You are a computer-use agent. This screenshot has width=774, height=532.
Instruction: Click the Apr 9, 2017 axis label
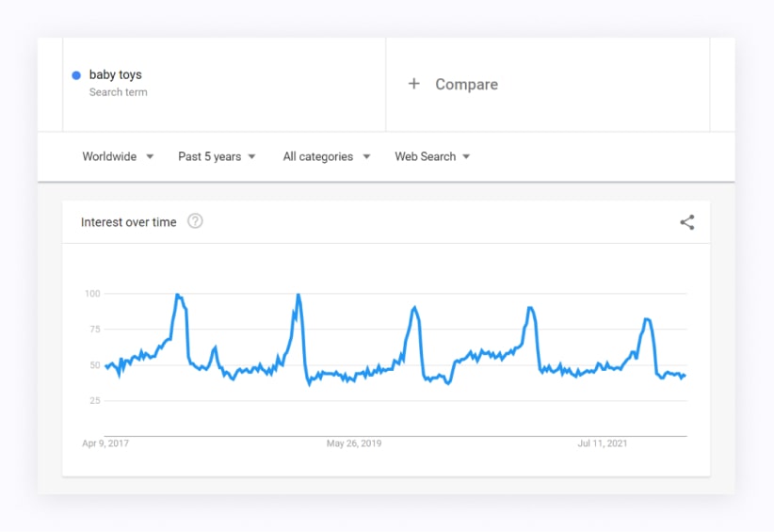tap(105, 443)
